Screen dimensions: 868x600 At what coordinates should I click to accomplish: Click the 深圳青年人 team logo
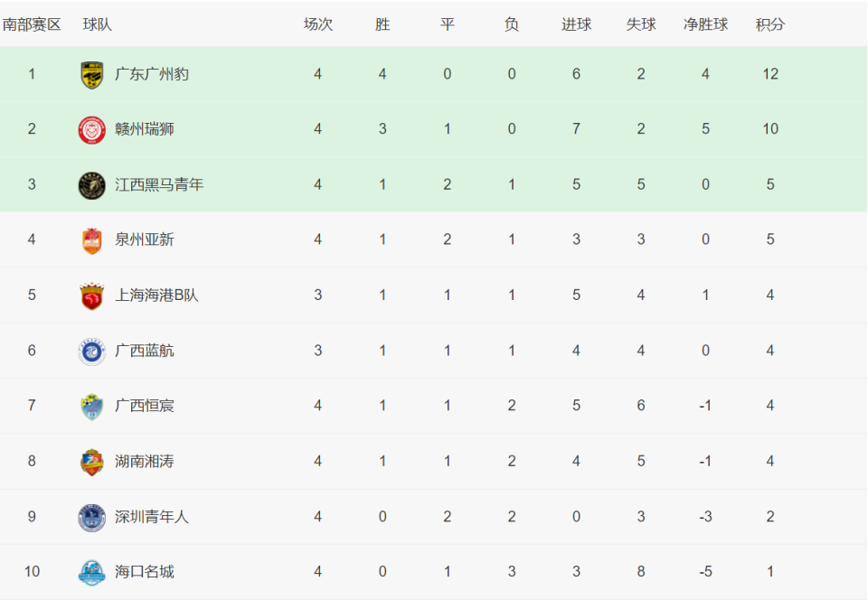click(x=91, y=518)
